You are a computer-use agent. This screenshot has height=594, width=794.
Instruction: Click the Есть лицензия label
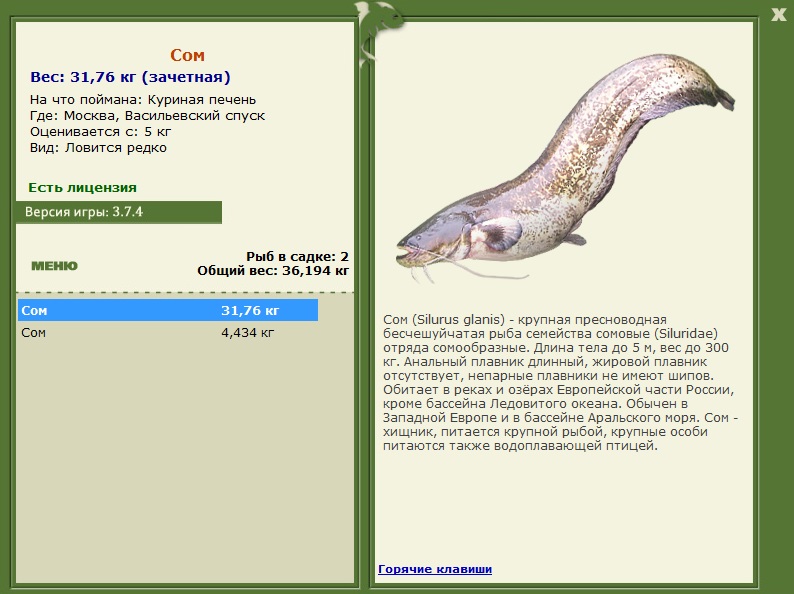83,187
